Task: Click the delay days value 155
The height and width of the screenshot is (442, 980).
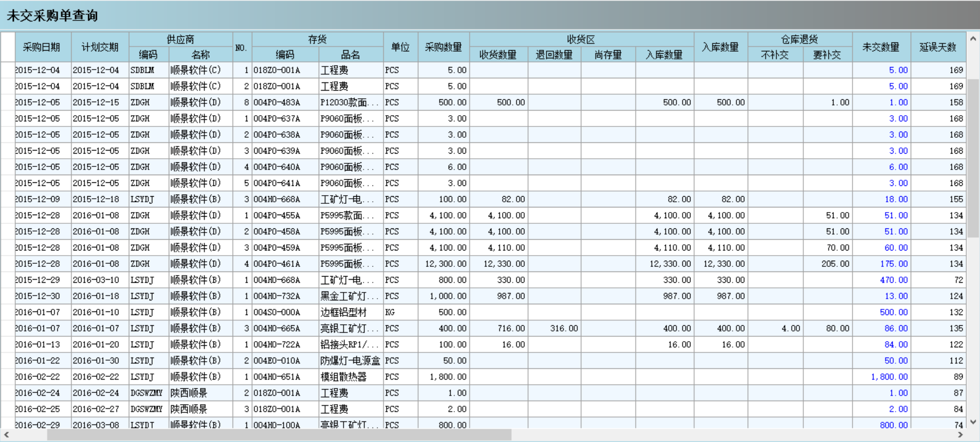Action: 938,199
